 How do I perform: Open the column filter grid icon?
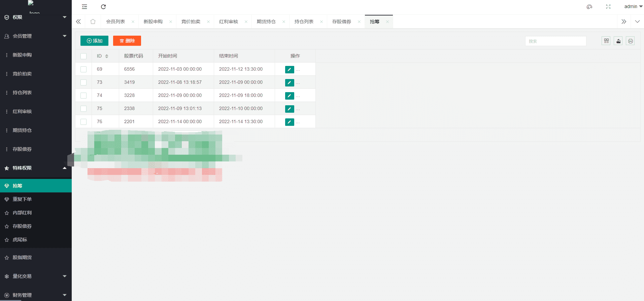606,41
